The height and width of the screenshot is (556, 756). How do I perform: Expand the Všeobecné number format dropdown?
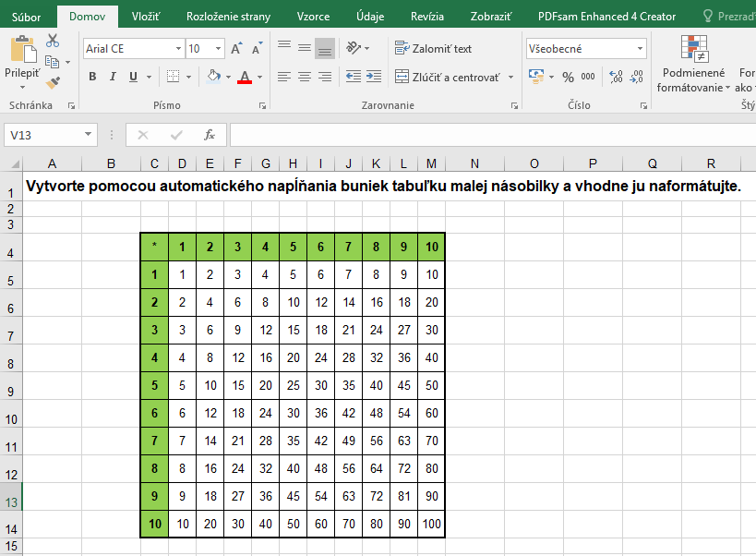point(640,49)
